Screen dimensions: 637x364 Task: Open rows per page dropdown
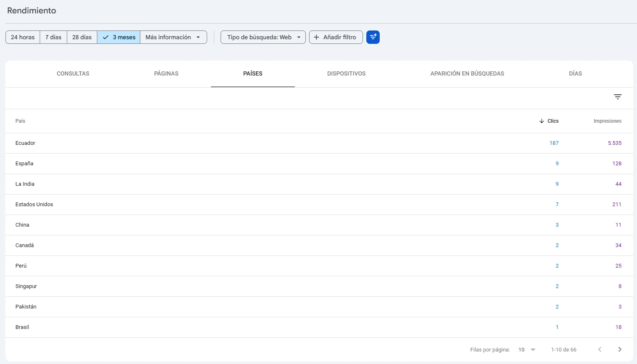(527, 350)
